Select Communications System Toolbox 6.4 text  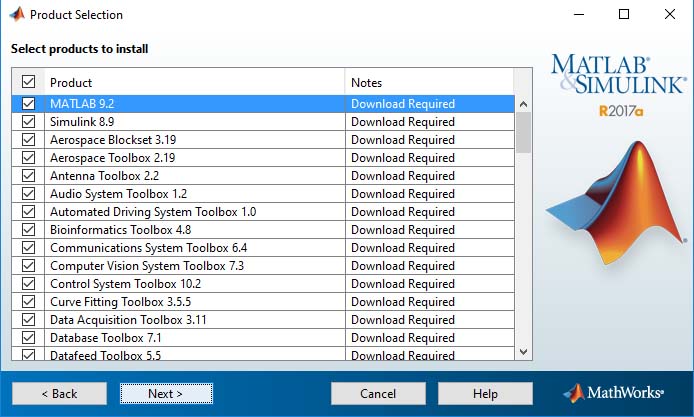click(x=149, y=248)
